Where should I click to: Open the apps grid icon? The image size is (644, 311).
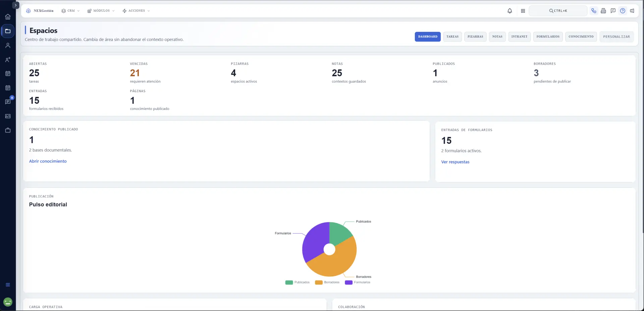tap(523, 11)
